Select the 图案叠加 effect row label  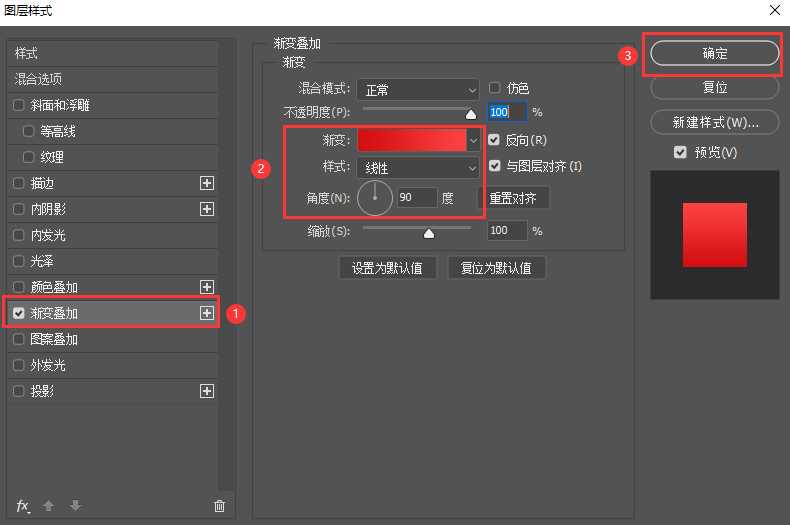click(x=54, y=340)
